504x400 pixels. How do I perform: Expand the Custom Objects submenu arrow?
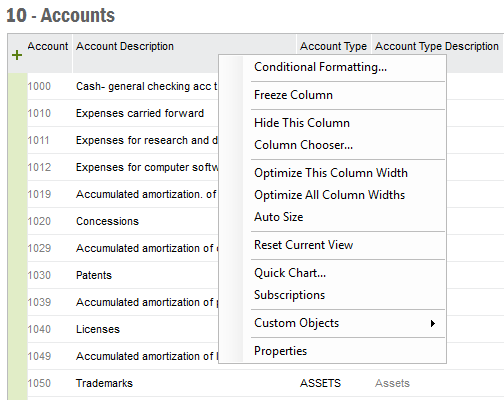click(433, 323)
